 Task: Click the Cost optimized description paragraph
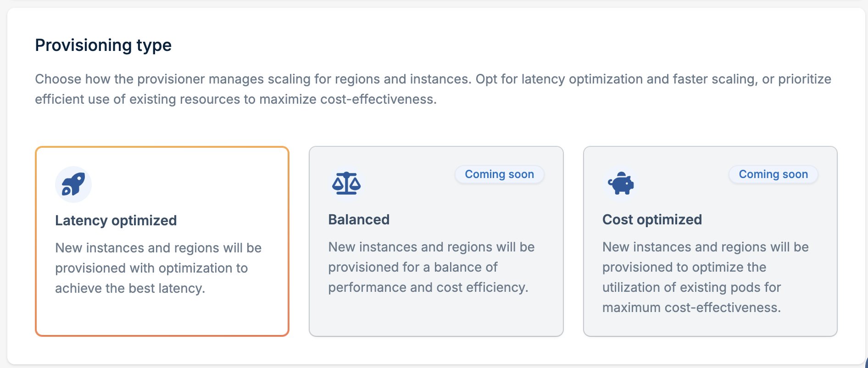coord(705,277)
